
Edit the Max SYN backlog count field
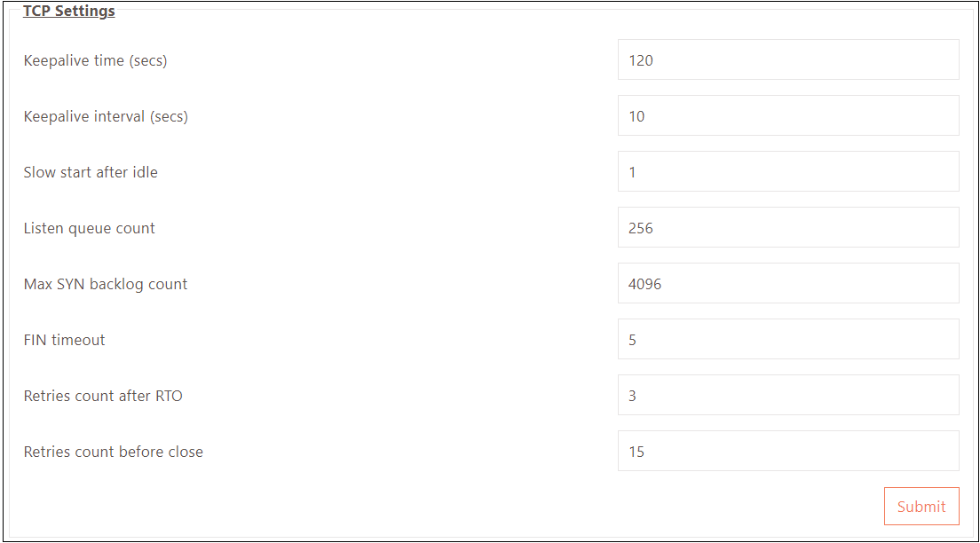(x=787, y=284)
